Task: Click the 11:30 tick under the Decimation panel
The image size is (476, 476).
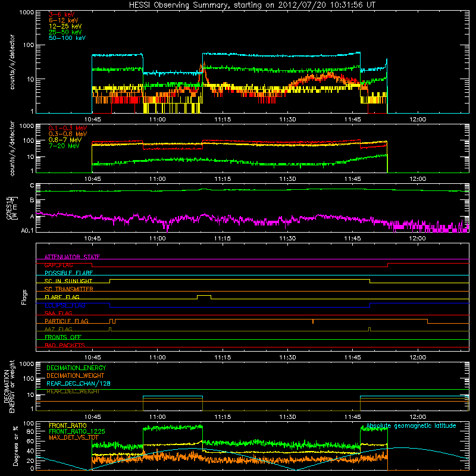Action: [287, 417]
